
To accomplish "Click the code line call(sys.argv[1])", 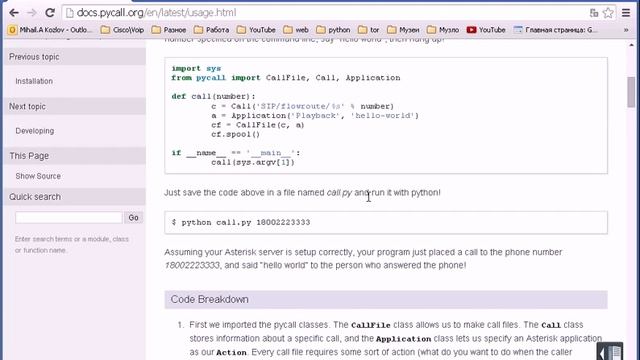I will (x=253, y=162).
